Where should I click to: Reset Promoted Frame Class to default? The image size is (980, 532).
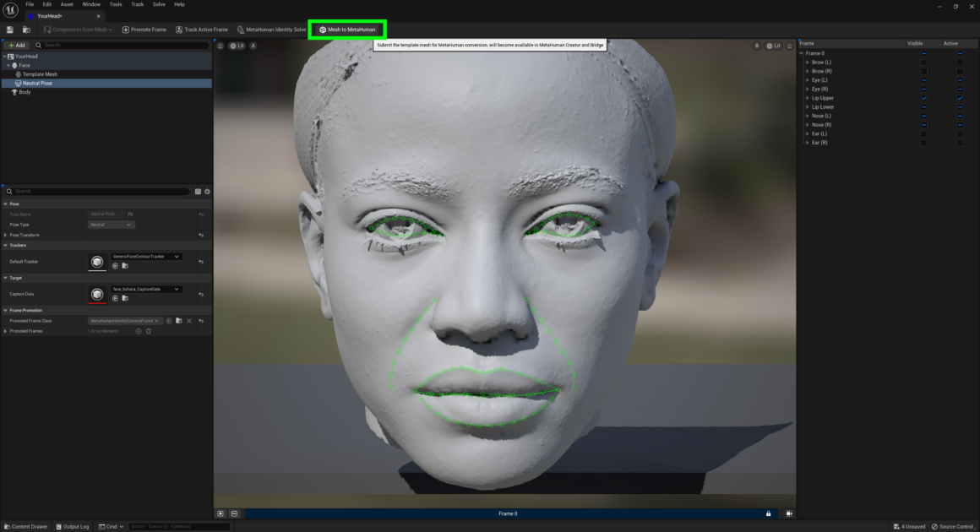point(201,321)
